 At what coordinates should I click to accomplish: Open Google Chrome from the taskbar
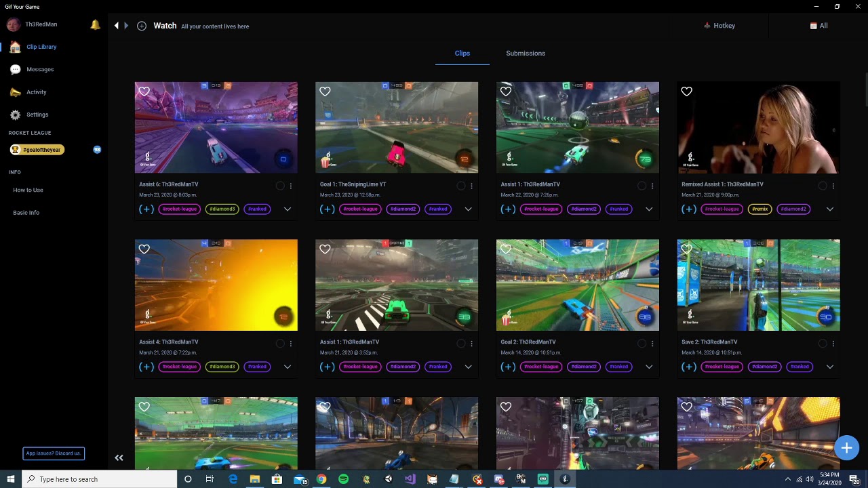321,479
